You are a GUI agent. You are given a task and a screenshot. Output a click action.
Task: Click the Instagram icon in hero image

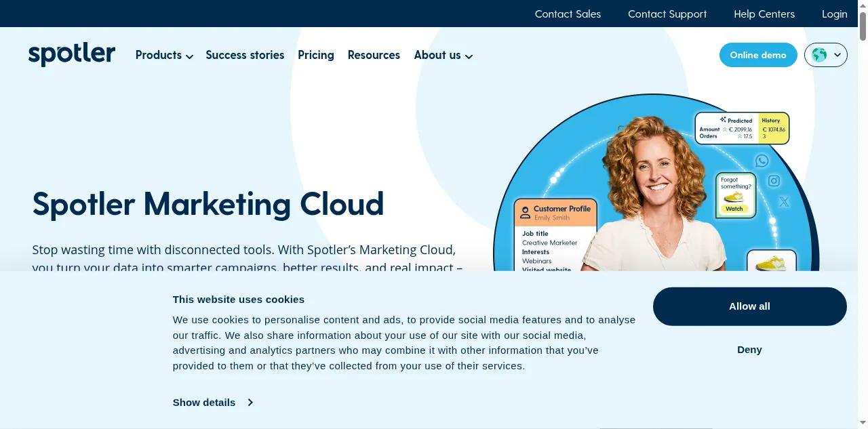click(774, 181)
